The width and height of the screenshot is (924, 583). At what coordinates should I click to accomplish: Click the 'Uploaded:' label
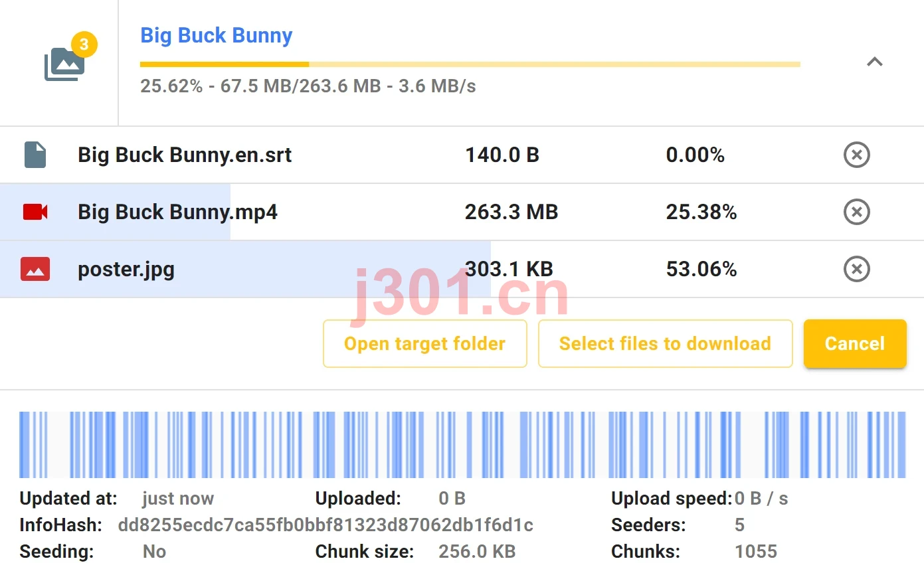point(358,499)
